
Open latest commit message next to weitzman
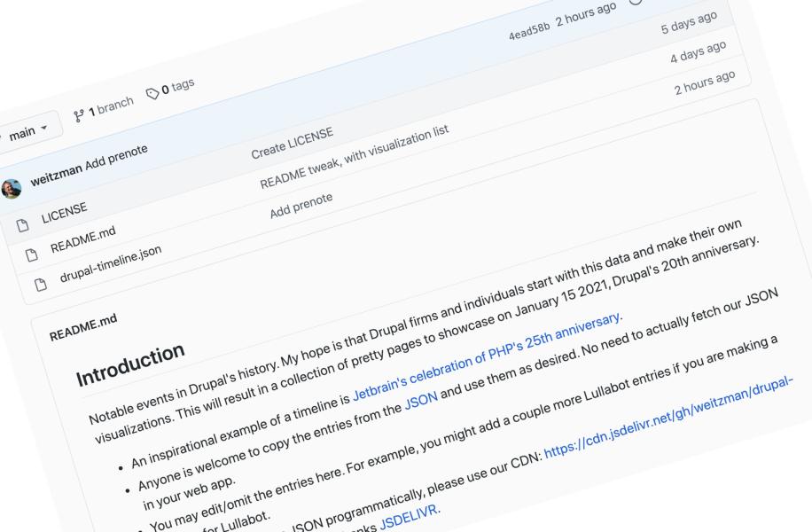pyautogui.click(x=116, y=158)
